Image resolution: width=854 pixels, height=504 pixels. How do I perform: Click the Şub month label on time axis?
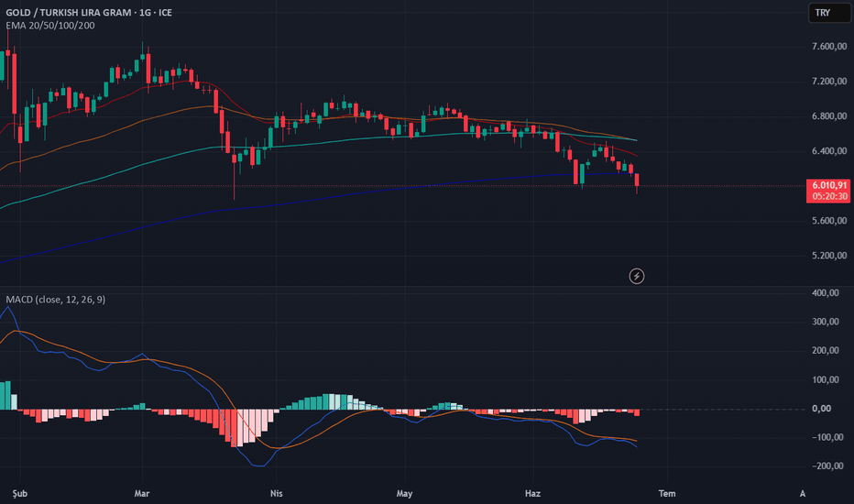click(19, 494)
